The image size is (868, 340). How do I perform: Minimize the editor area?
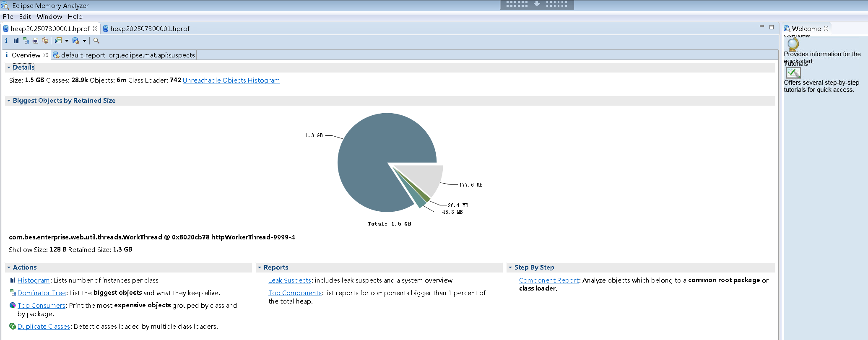point(762,27)
